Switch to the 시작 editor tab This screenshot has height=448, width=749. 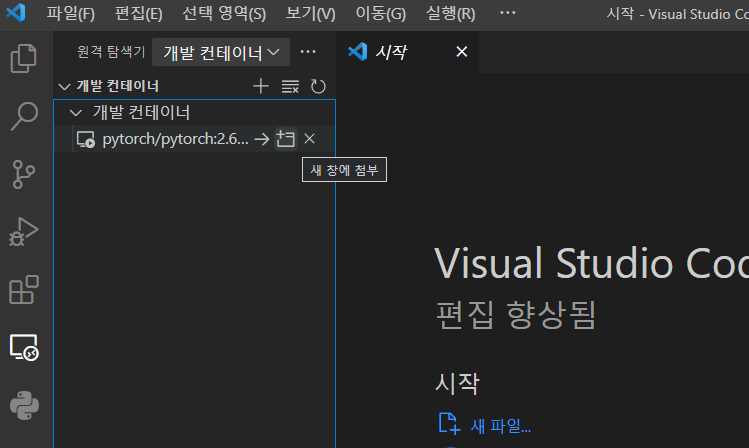(407, 52)
